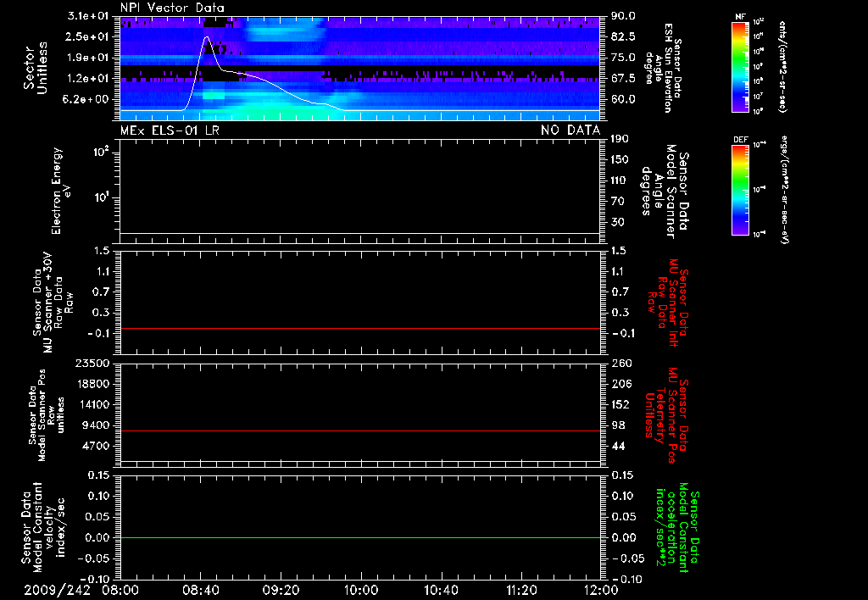Click the '6.2e+00' sector tick label
This screenshot has height=600, width=868.
click(x=87, y=99)
